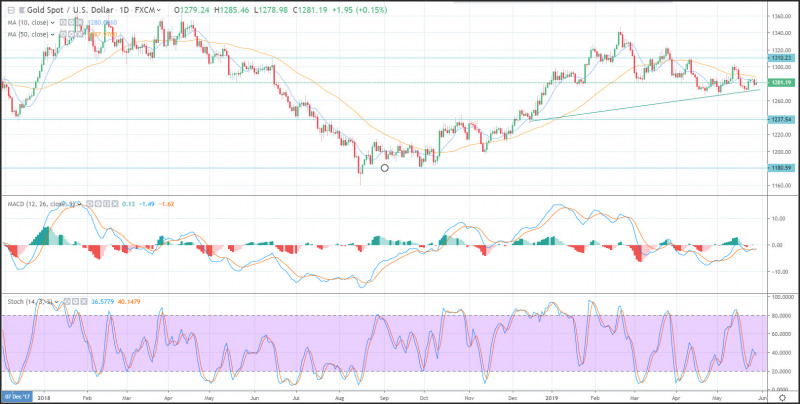Viewport: 800px width, 404px height.
Task: Select the 1180.59 horizontal line label
Action: coord(782,167)
